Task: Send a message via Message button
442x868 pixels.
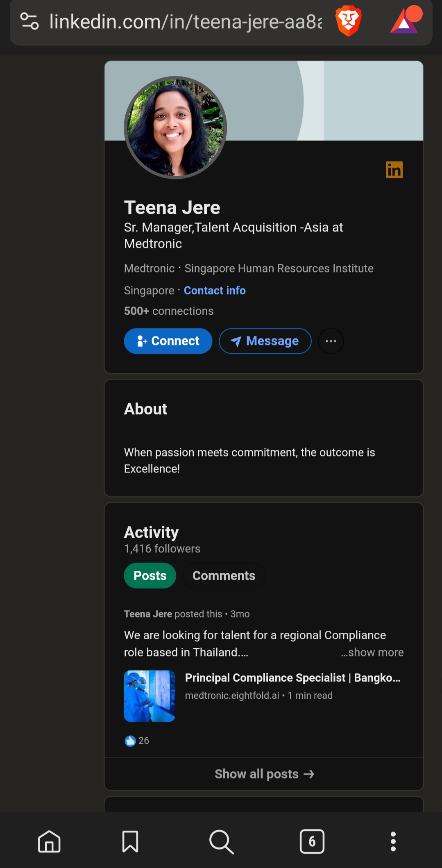Action: (265, 341)
